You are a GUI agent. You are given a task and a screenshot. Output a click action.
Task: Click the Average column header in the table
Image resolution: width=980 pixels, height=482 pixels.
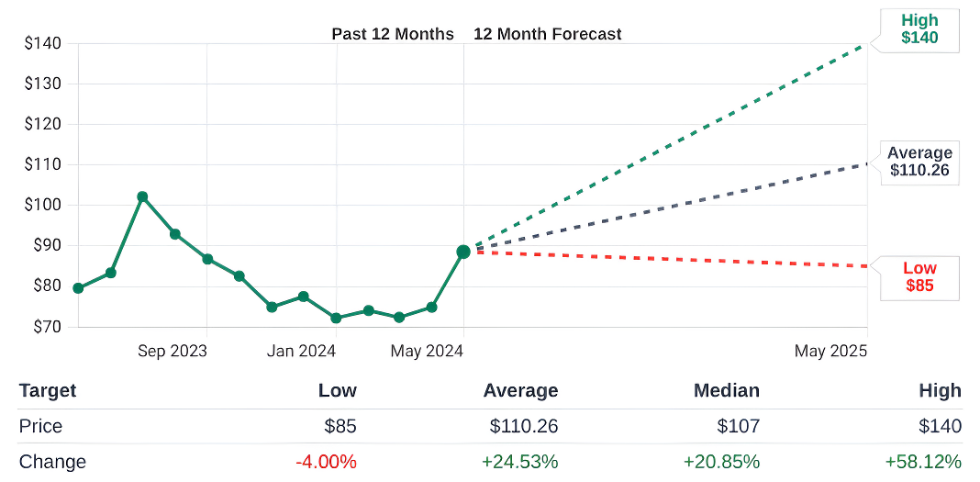point(520,390)
